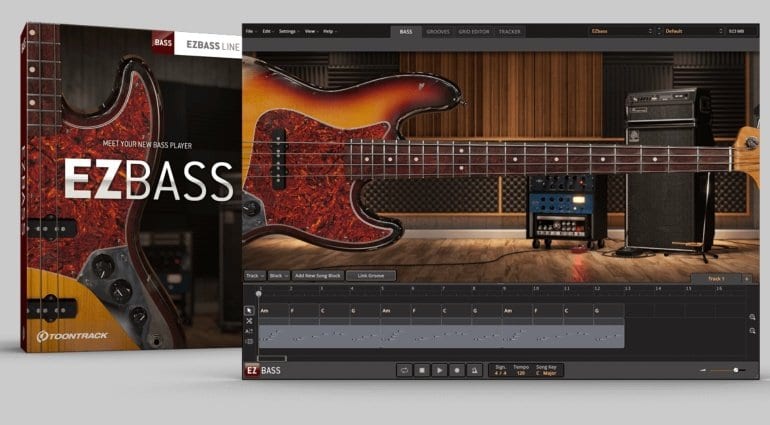Select the F chord block at bar 6
The width and height of the screenshot is (770, 425).
(x=426, y=311)
